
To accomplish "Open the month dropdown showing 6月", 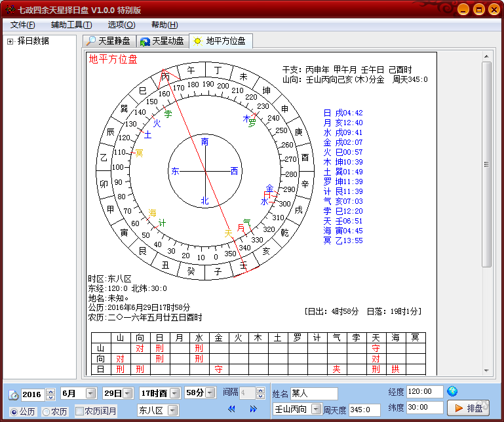I will pyautogui.click(x=91, y=393).
